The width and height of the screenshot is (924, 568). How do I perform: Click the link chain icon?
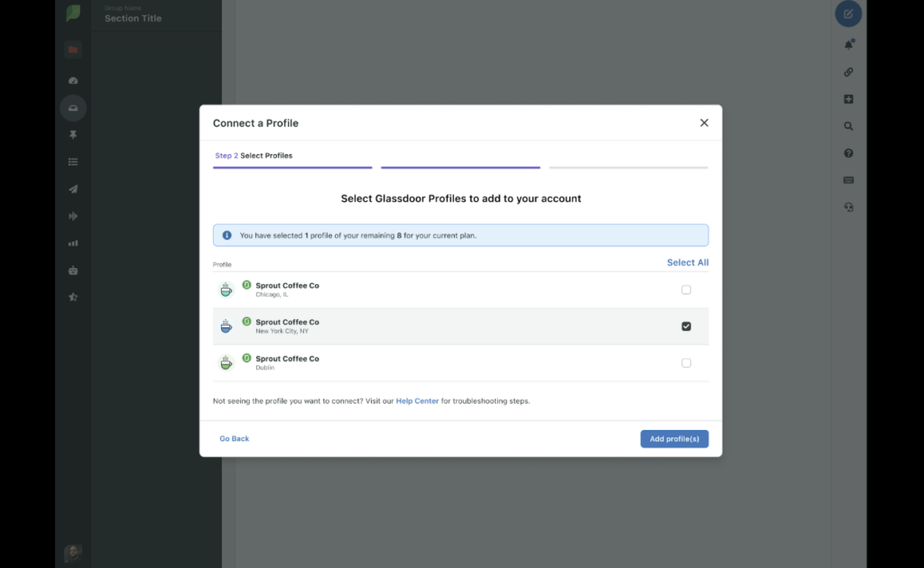(848, 72)
